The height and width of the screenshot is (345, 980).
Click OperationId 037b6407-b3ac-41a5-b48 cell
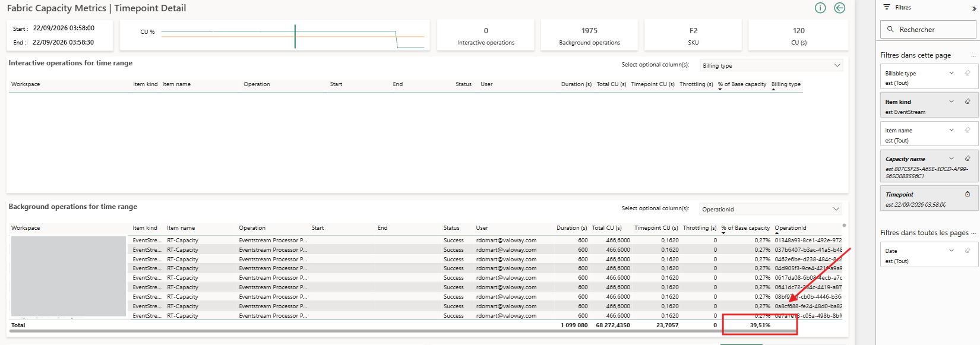pyautogui.click(x=808, y=250)
